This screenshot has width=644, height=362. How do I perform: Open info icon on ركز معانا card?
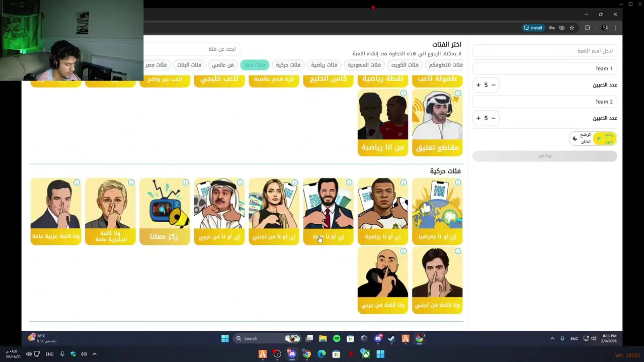(x=186, y=183)
